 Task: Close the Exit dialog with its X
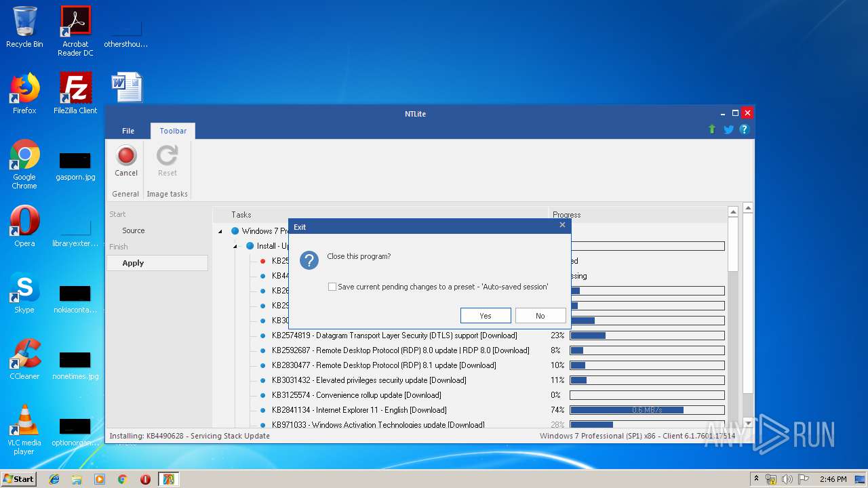point(562,225)
